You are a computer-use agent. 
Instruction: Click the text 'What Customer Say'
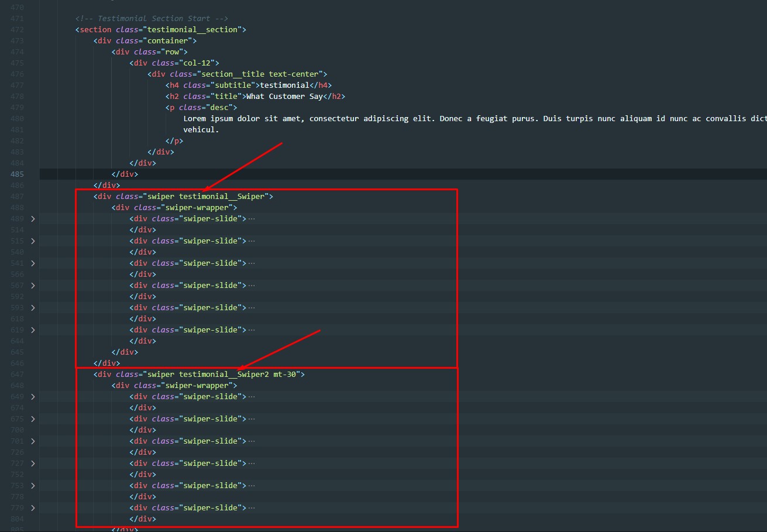pos(284,97)
